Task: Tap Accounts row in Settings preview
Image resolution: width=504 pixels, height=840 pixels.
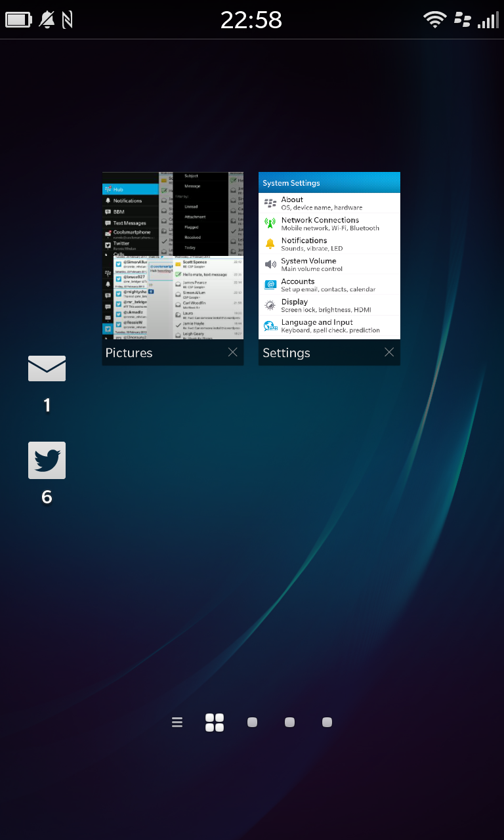Action: pyautogui.click(x=329, y=285)
